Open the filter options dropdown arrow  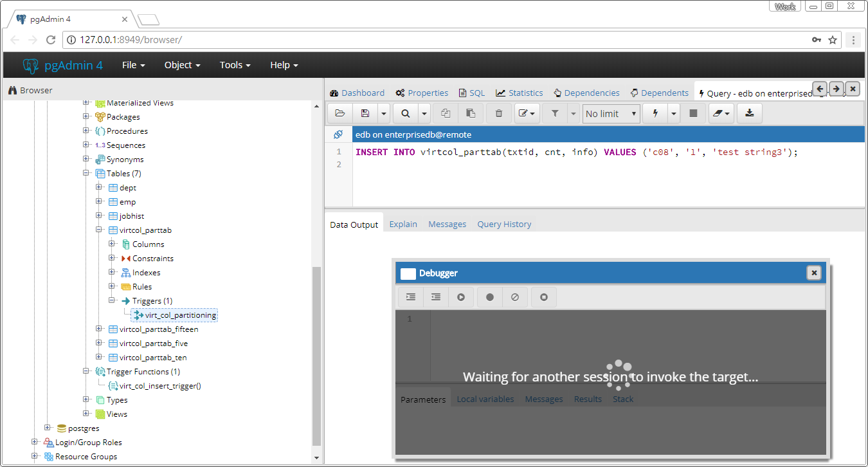(574, 114)
